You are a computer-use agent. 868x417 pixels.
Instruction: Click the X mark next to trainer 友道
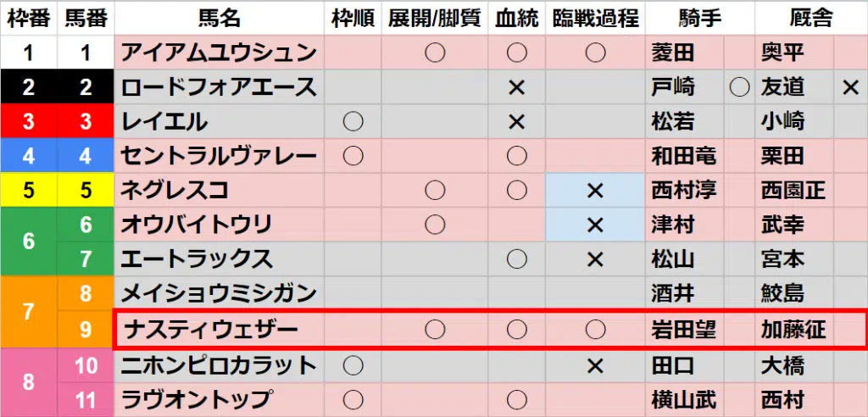(x=851, y=87)
